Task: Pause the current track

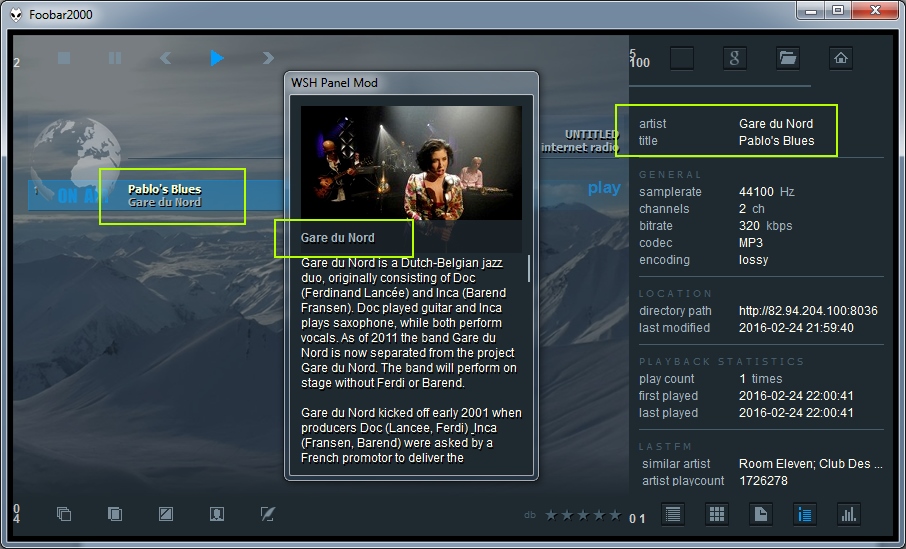Action: 115,58
